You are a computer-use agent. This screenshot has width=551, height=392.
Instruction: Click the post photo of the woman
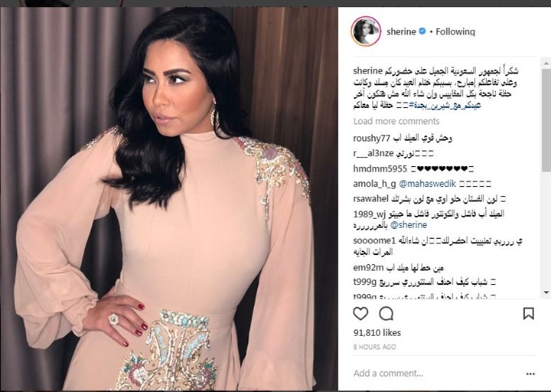coord(169,198)
